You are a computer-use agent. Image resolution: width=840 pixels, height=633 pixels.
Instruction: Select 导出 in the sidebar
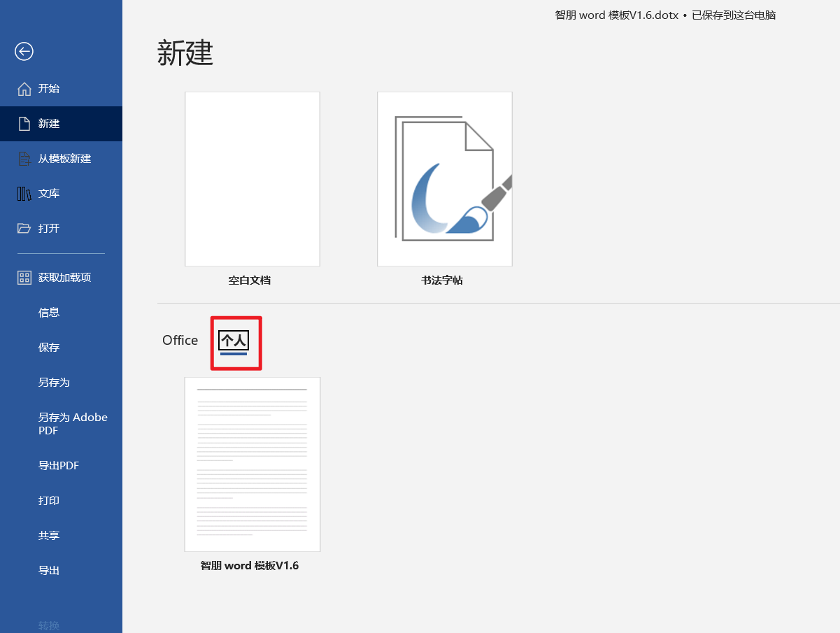49,571
